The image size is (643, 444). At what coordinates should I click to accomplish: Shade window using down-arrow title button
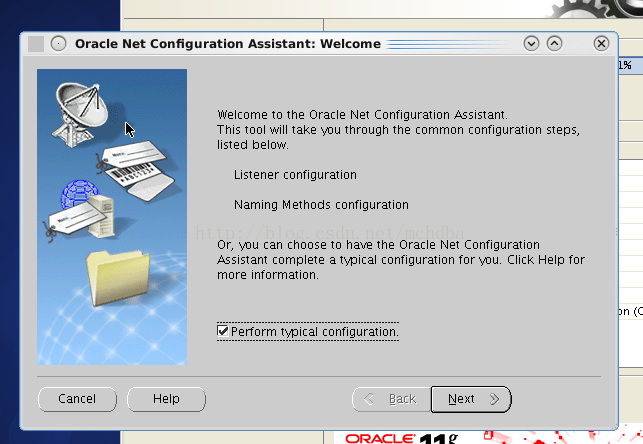tap(531, 43)
